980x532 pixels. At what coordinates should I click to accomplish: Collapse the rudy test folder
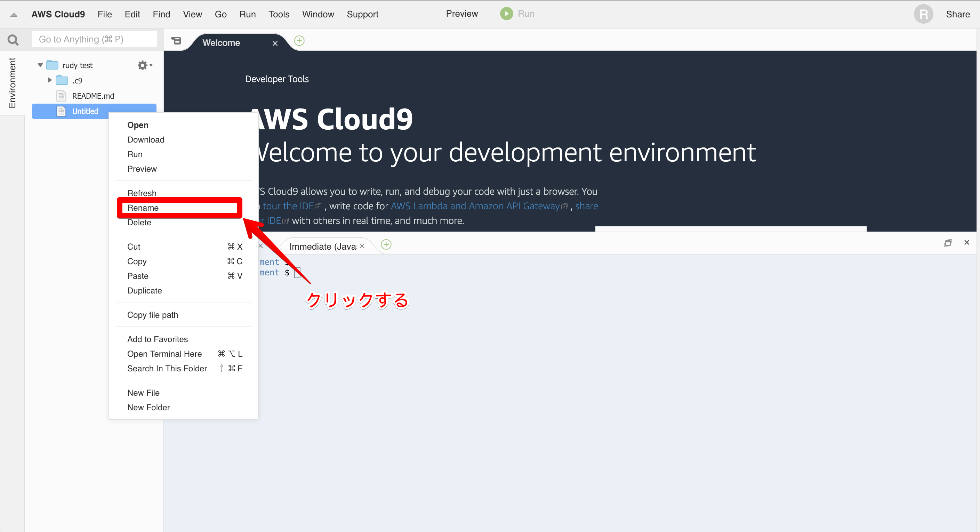tap(40, 65)
